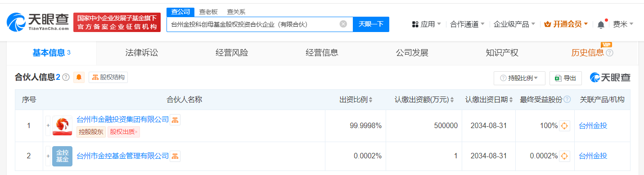Click the equity structure icon after 台州市金控基金管理有限公司

click(175, 156)
